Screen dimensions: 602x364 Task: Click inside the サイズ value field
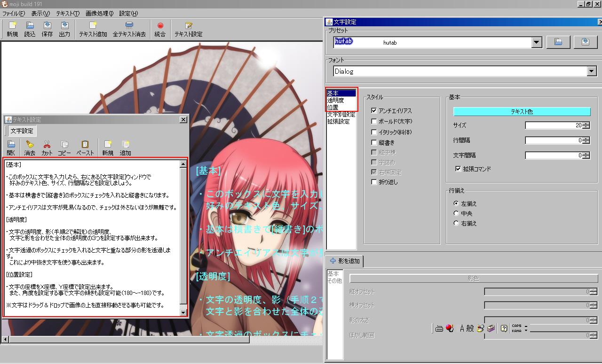click(x=553, y=125)
